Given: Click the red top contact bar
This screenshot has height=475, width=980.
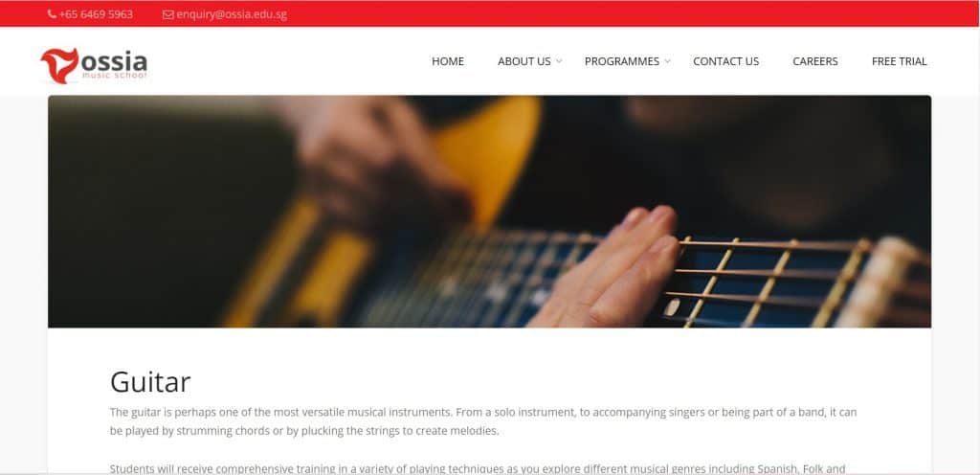Looking at the screenshot, I should coord(490,13).
